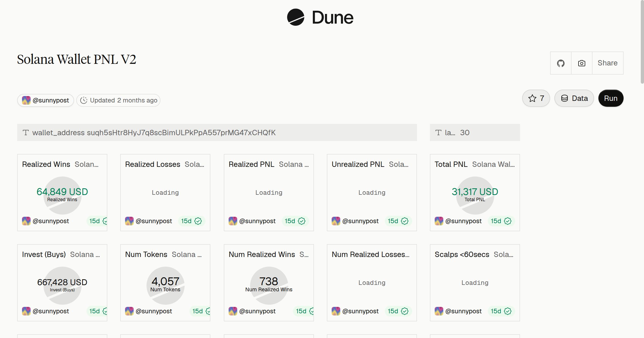Open Realized Losses card title
Image resolution: width=644 pixels, height=338 pixels.
point(153,164)
